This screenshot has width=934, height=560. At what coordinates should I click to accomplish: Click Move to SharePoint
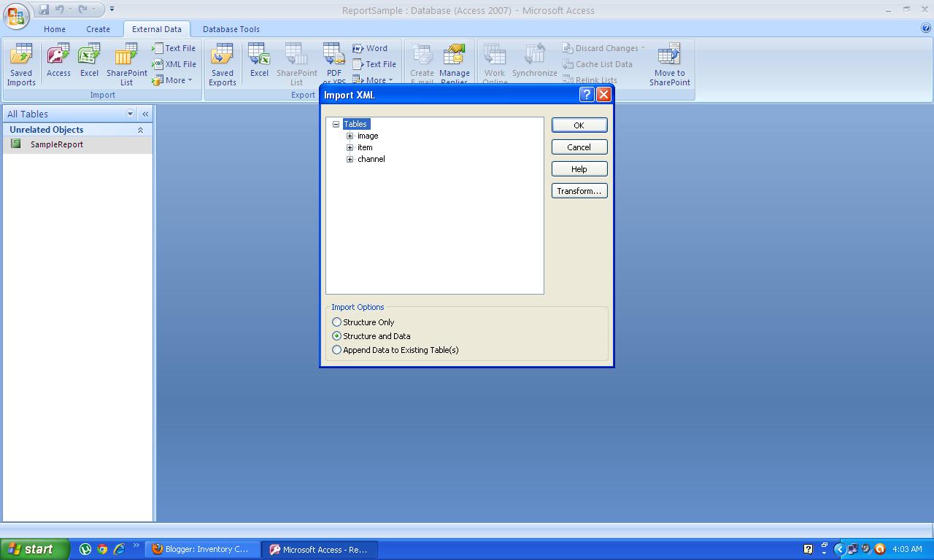[x=670, y=64]
